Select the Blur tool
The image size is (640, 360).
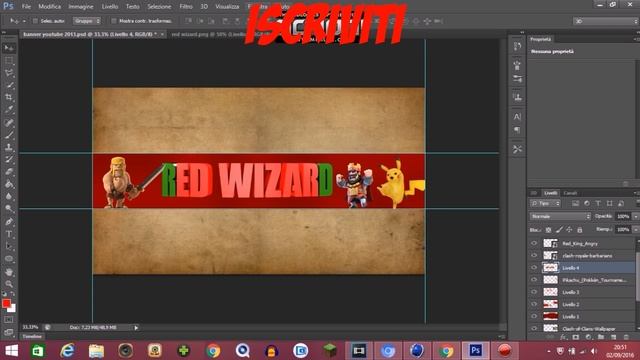click(x=9, y=196)
